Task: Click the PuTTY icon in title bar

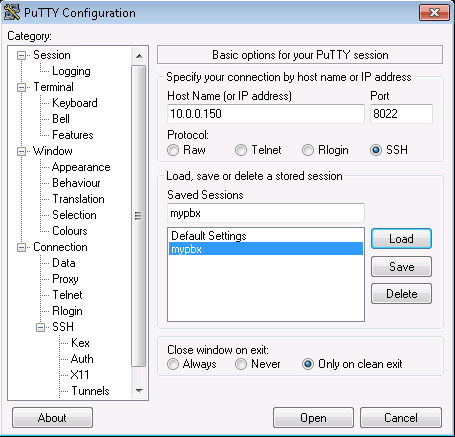Action: (12, 12)
